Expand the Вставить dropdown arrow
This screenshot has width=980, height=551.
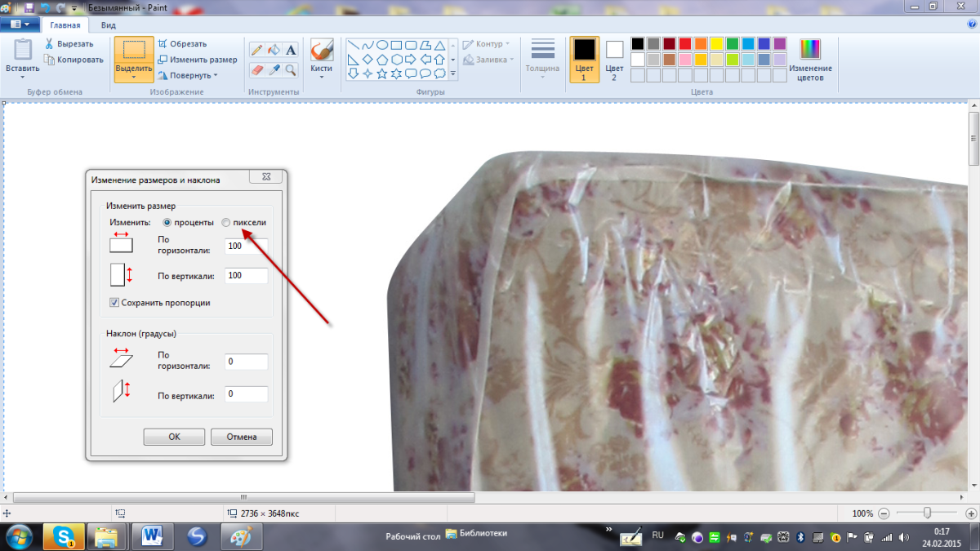(x=22, y=77)
